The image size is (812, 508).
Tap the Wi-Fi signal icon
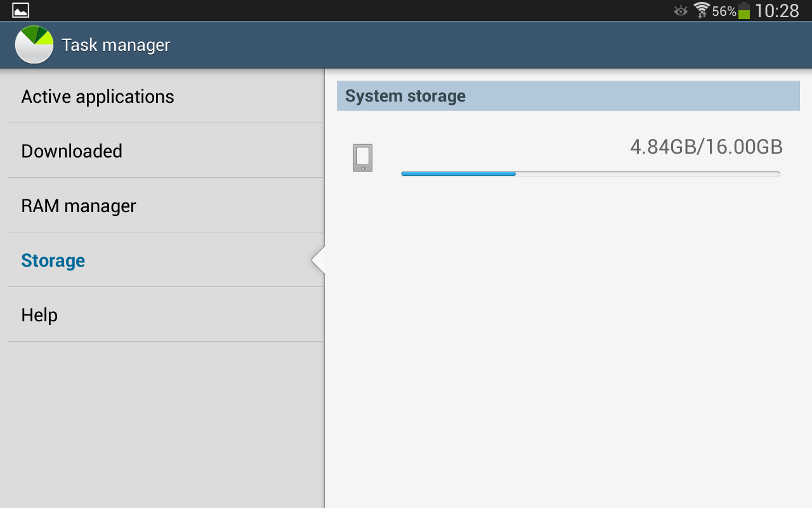[x=702, y=10]
